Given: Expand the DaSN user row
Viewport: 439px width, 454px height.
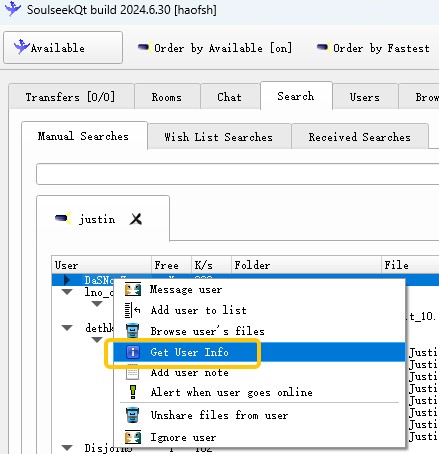Looking at the screenshot, I should (x=67, y=280).
